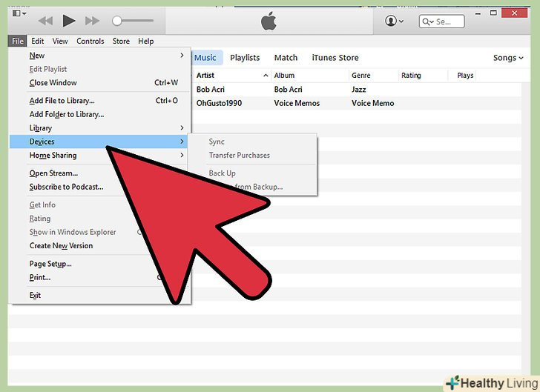Viewport: 540px width, 392px height.
Task: Select Add Folder to Library
Action: click(x=100, y=114)
